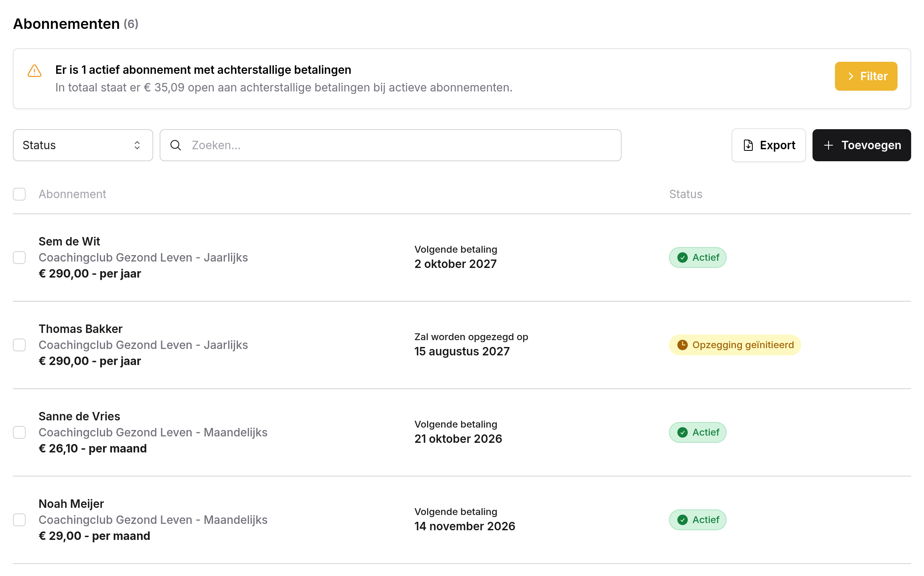Open Thomas Bakker's subscription name
Screen dimensions: 924x576
pyautogui.click(x=81, y=329)
